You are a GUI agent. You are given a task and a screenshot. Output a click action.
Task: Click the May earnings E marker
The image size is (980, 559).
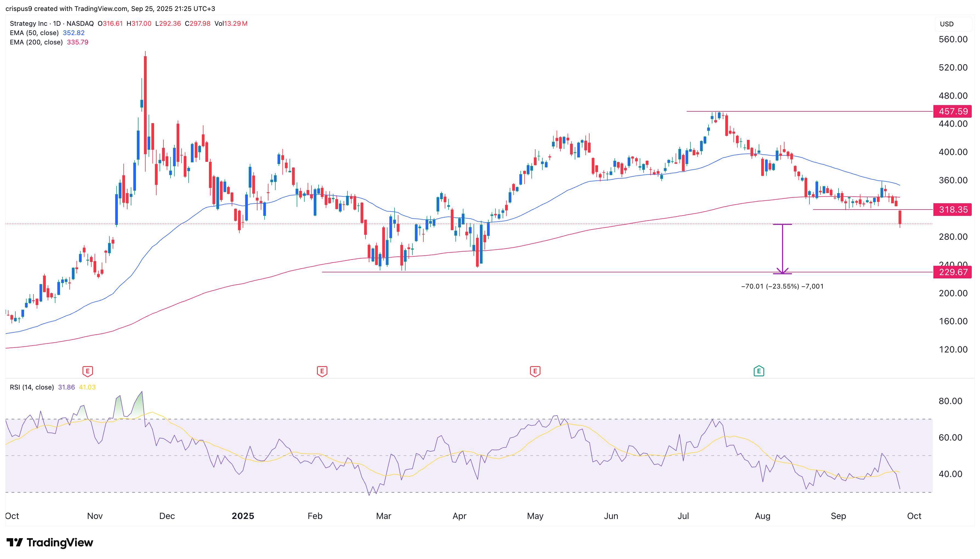[x=535, y=371]
